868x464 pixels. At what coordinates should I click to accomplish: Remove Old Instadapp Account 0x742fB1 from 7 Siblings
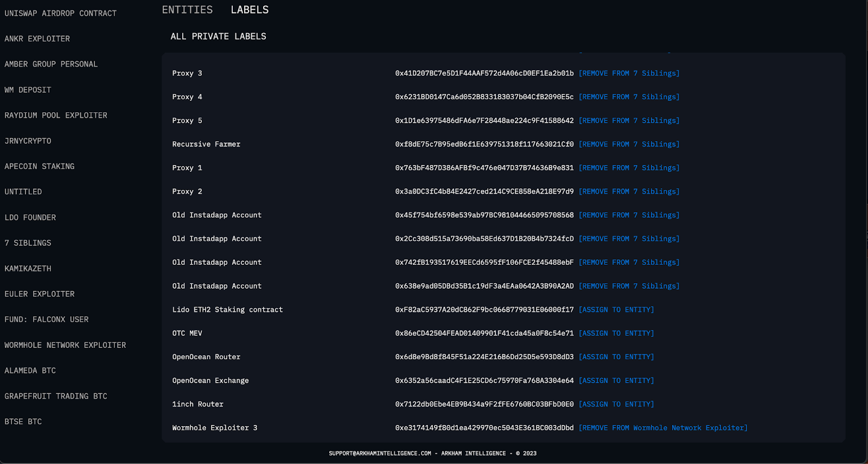(x=629, y=262)
